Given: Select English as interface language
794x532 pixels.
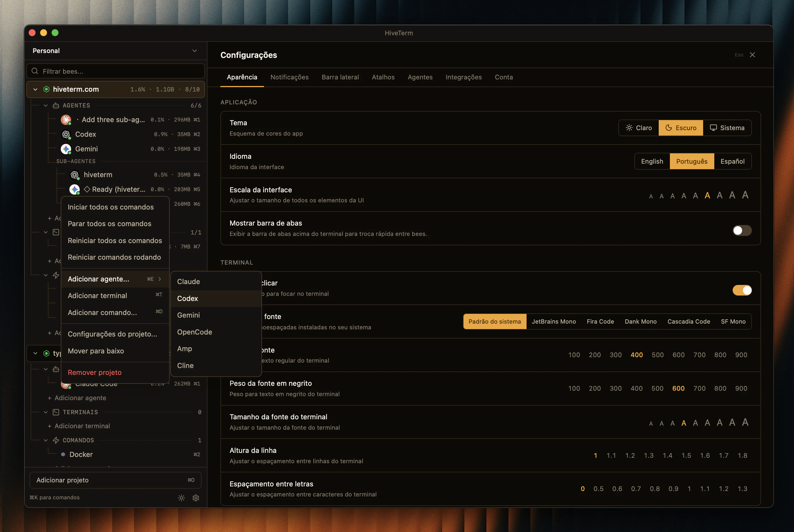Looking at the screenshot, I should click(652, 161).
